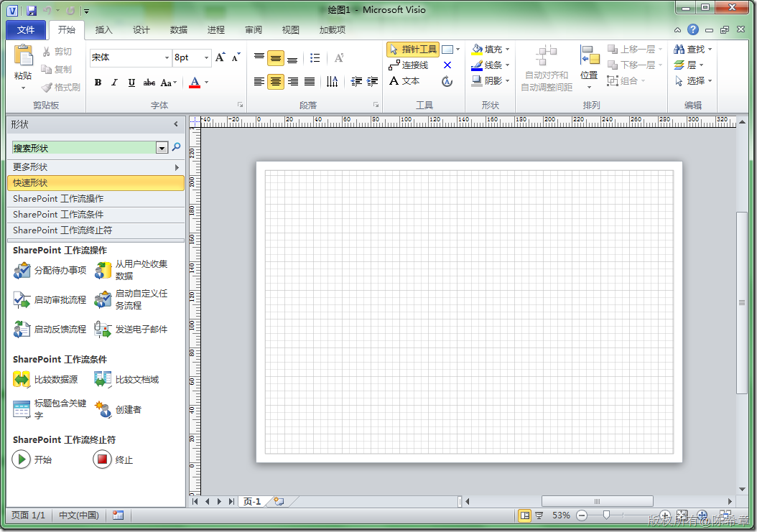Toggle center text alignment
Image resolution: width=757 pixels, height=532 pixels.
(x=276, y=82)
